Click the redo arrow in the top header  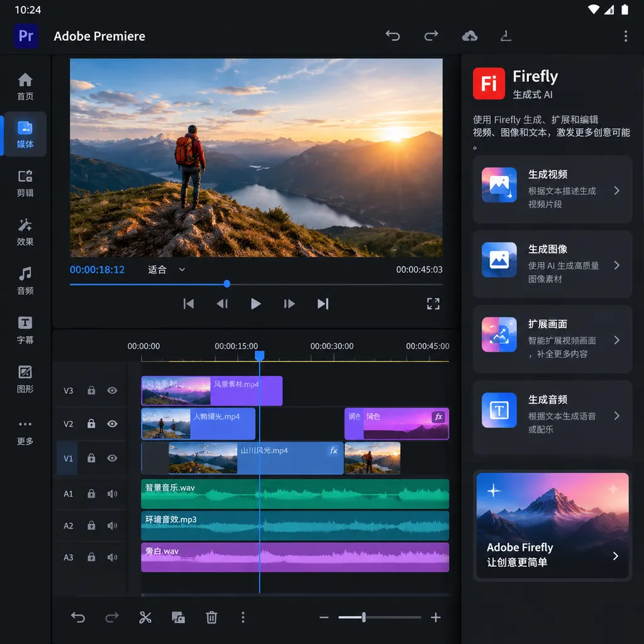(431, 36)
